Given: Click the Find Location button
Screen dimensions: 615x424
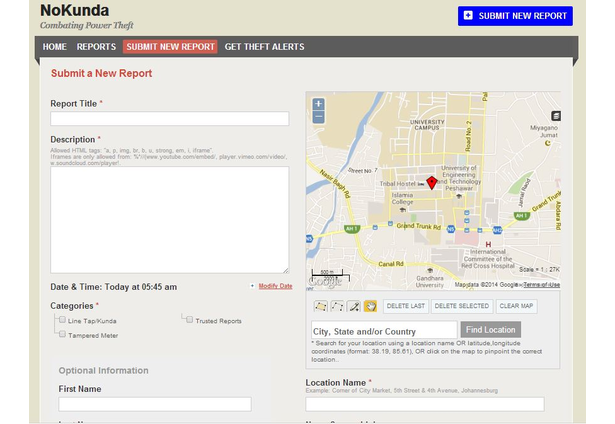Looking at the screenshot, I should tap(491, 330).
